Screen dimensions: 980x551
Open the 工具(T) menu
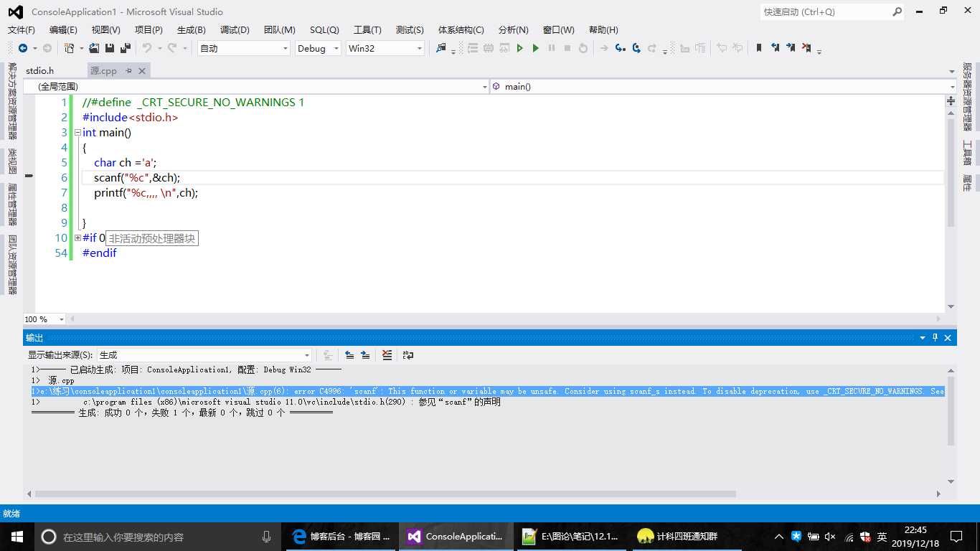(x=367, y=29)
